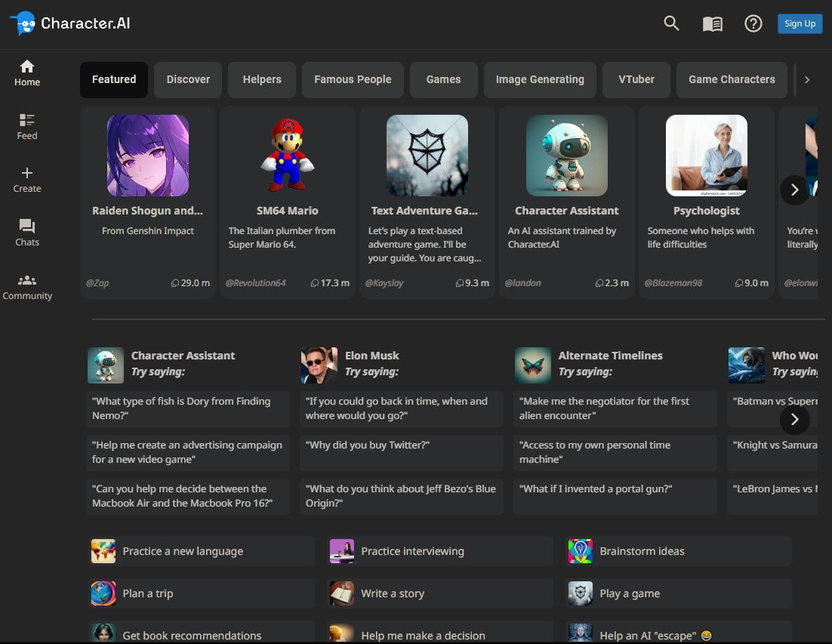The height and width of the screenshot is (644, 832).
Task: Click the @Kayslay creator name
Action: tap(384, 283)
